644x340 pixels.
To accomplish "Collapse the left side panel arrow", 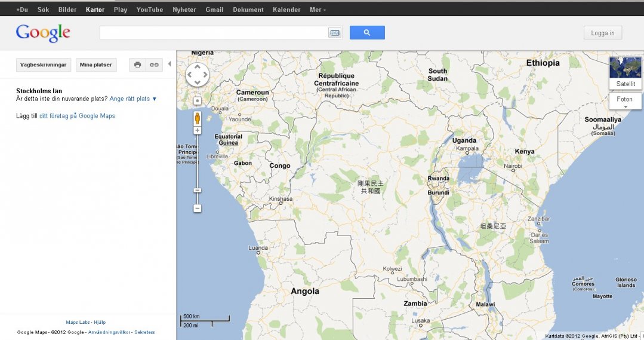I will [170, 65].
